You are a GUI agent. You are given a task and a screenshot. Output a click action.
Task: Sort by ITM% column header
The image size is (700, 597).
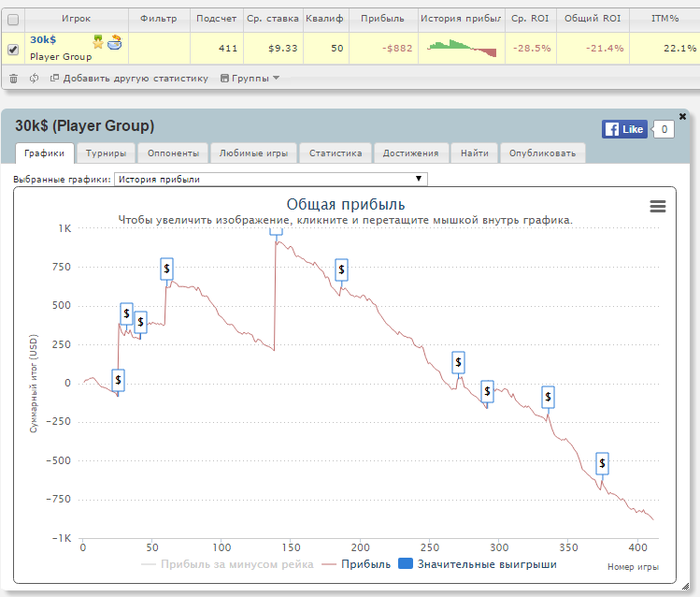coord(665,19)
